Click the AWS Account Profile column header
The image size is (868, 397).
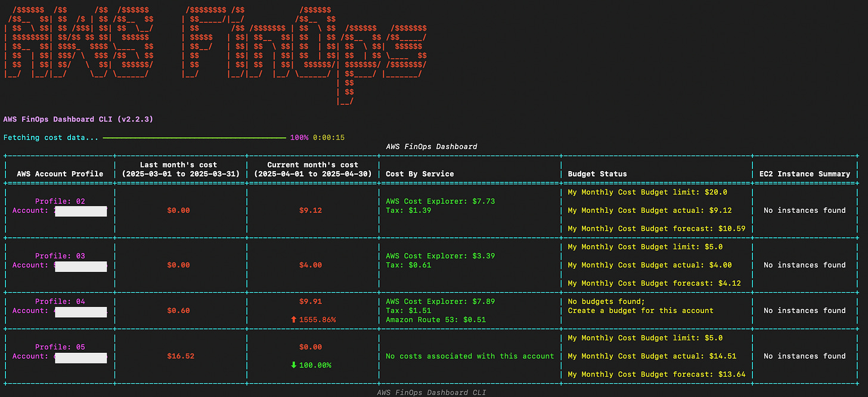pos(60,173)
